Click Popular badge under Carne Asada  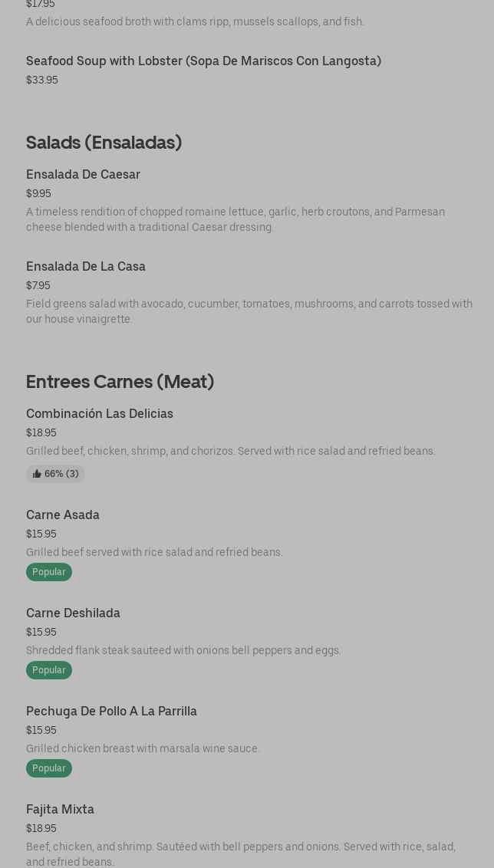tap(48, 572)
